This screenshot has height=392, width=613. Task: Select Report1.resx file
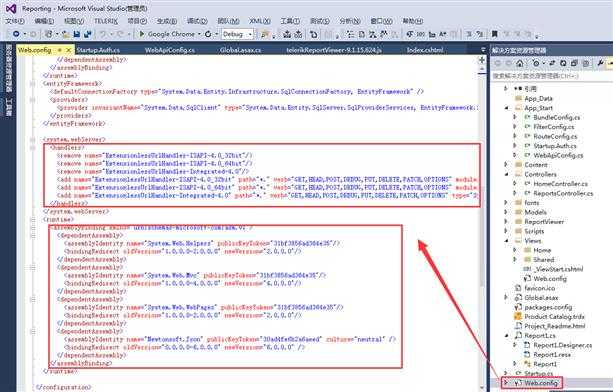click(x=552, y=354)
